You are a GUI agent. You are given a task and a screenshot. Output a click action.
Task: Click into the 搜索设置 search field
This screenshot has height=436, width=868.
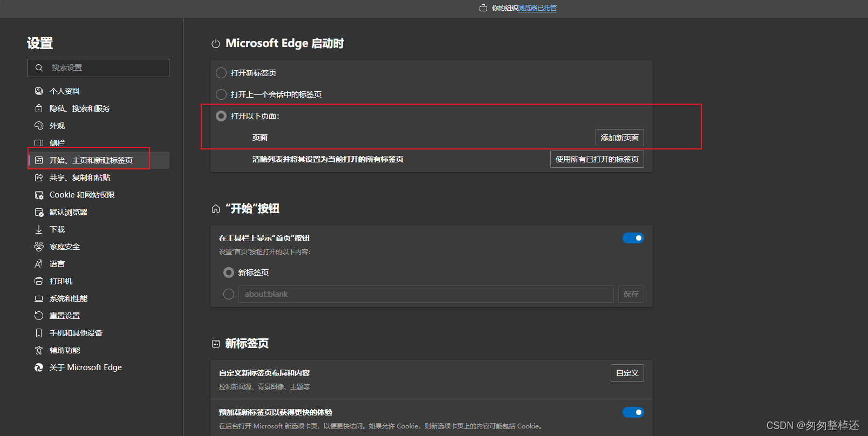point(98,68)
